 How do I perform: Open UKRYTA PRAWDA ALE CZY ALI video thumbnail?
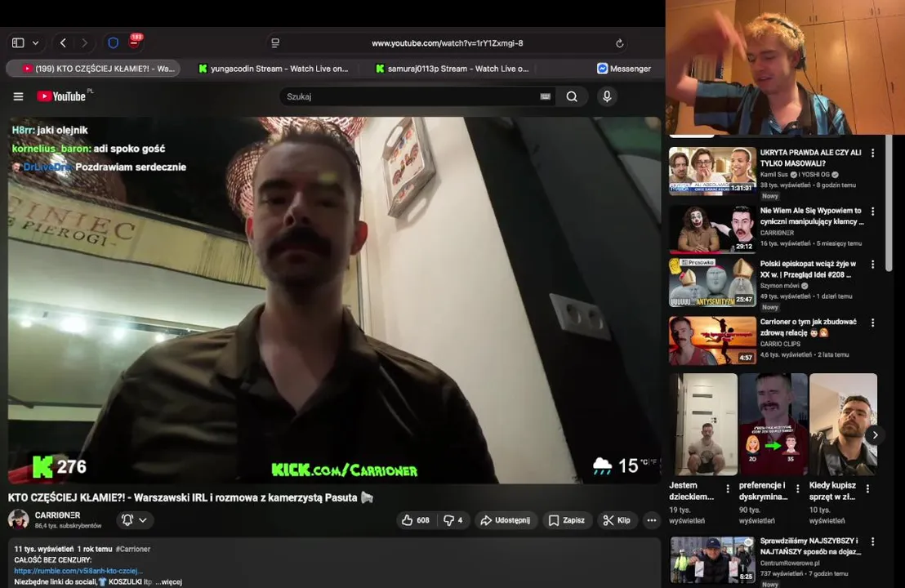point(712,171)
